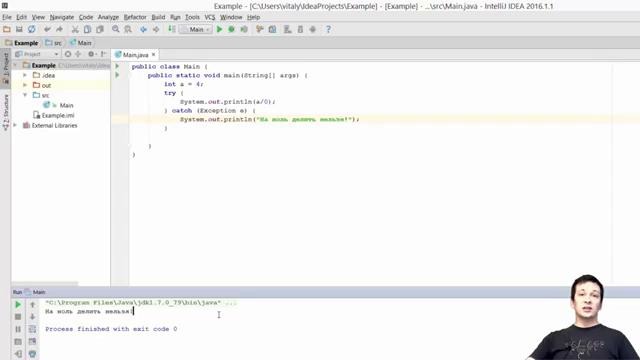Click the Paste toolbar icon
640x360 pixels.
pos(100,29)
